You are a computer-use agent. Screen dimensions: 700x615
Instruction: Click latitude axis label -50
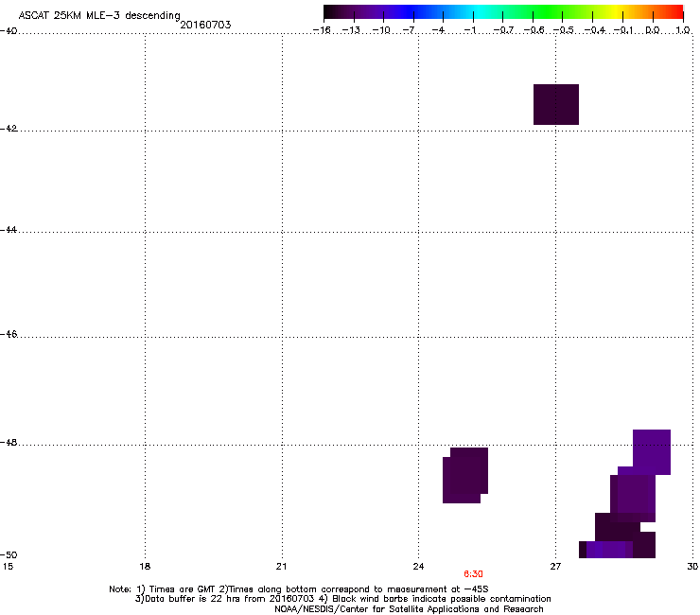tap(9, 554)
